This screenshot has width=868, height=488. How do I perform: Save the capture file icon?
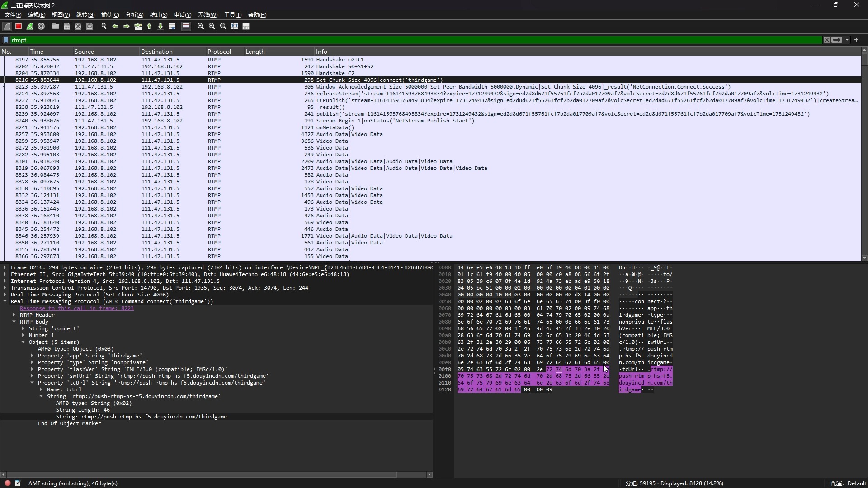pyautogui.click(x=67, y=27)
